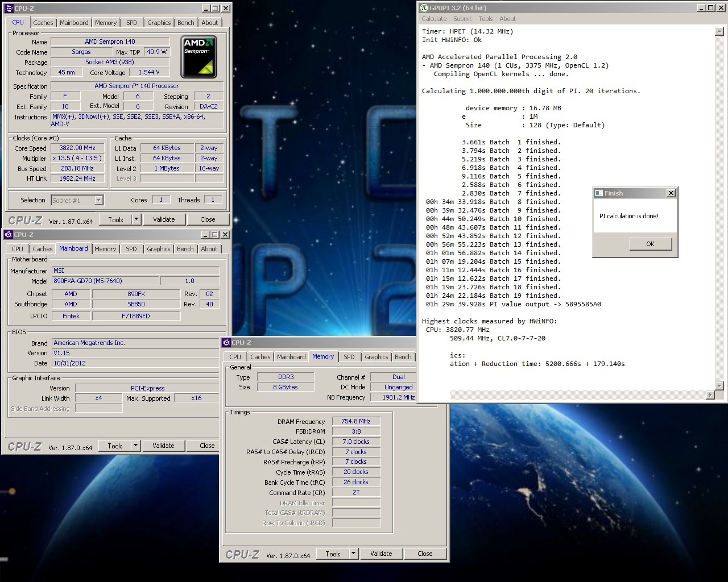Click Tools button in top CPU-Z window
The width and height of the screenshot is (728, 582).
coord(115,219)
